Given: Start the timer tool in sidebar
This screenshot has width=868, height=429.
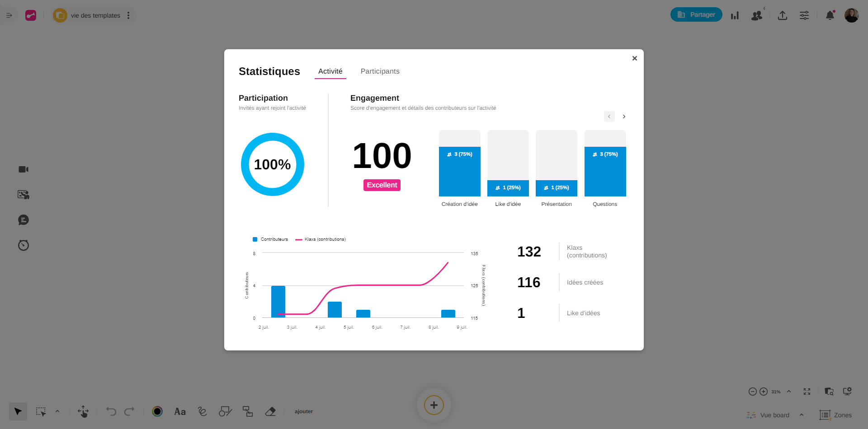Looking at the screenshot, I should click(x=24, y=245).
